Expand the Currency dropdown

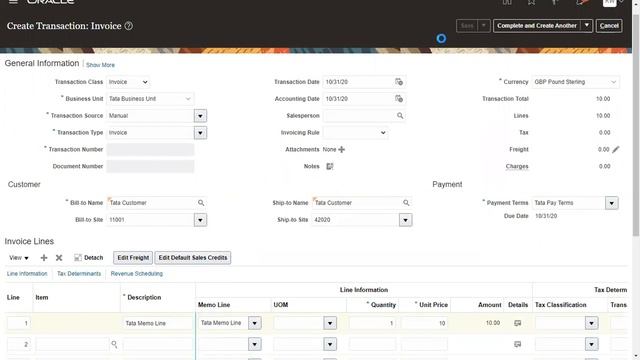coord(613,82)
